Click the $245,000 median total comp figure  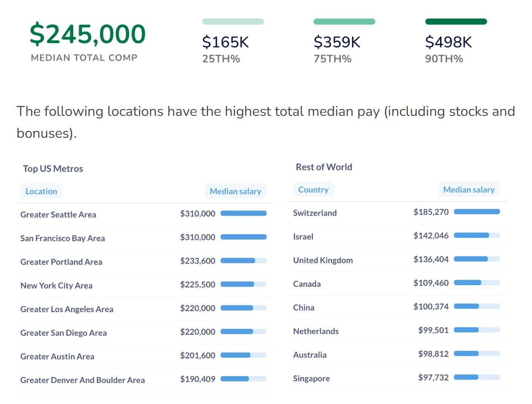88,34
